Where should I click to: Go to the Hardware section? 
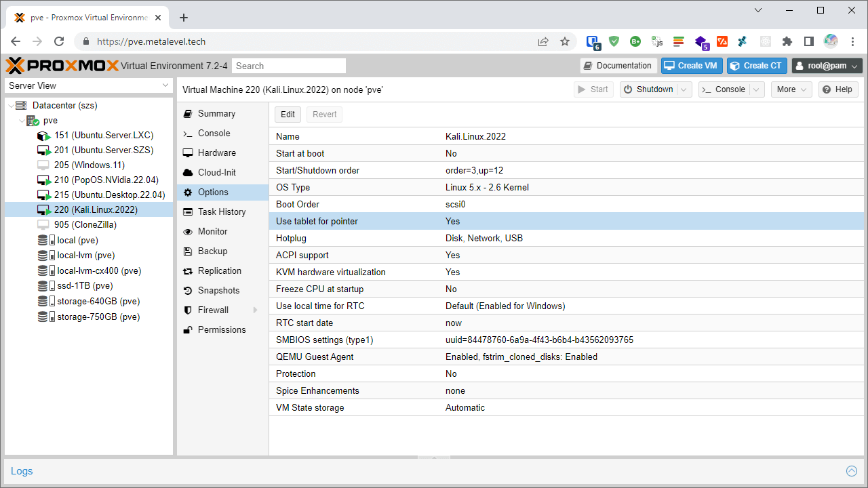[x=223, y=153]
